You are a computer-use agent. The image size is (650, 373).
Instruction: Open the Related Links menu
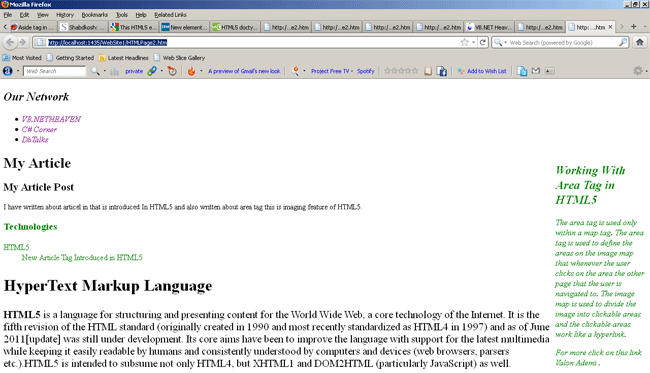[x=170, y=15]
